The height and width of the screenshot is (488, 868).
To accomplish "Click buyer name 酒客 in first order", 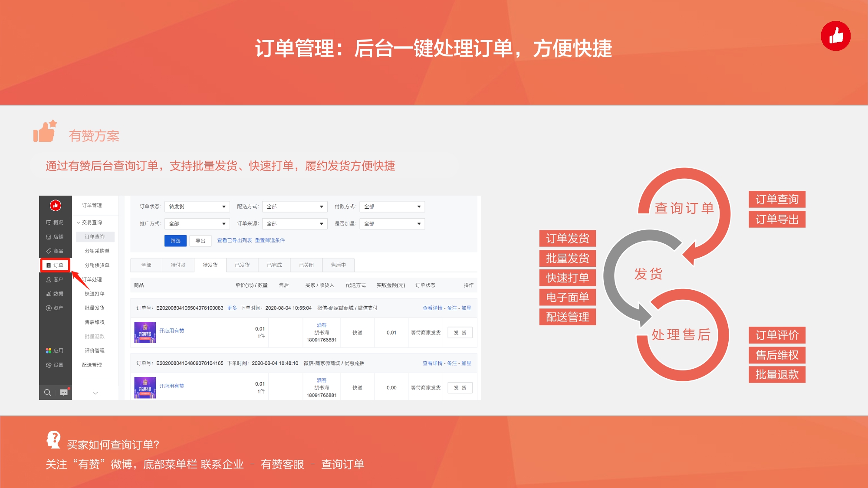I will [x=322, y=325].
